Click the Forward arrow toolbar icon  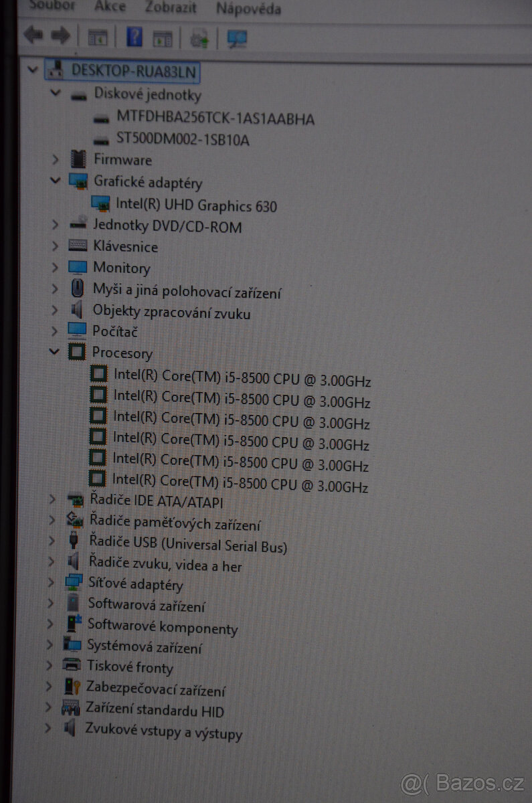pyautogui.click(x=61, y=35)
